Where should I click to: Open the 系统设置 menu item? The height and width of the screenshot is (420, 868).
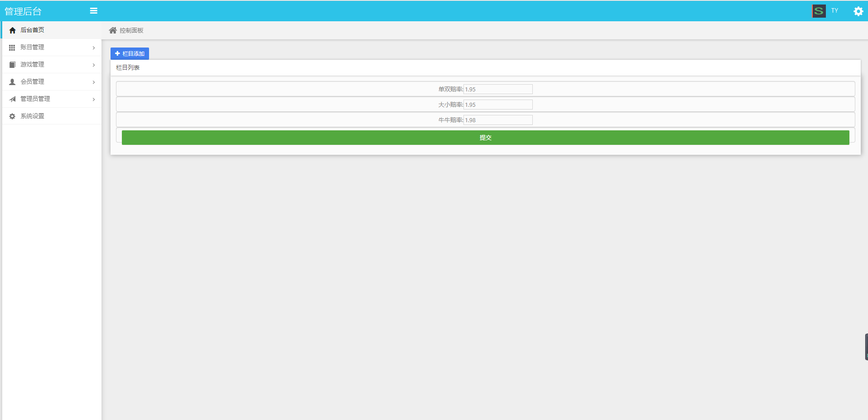33,116
